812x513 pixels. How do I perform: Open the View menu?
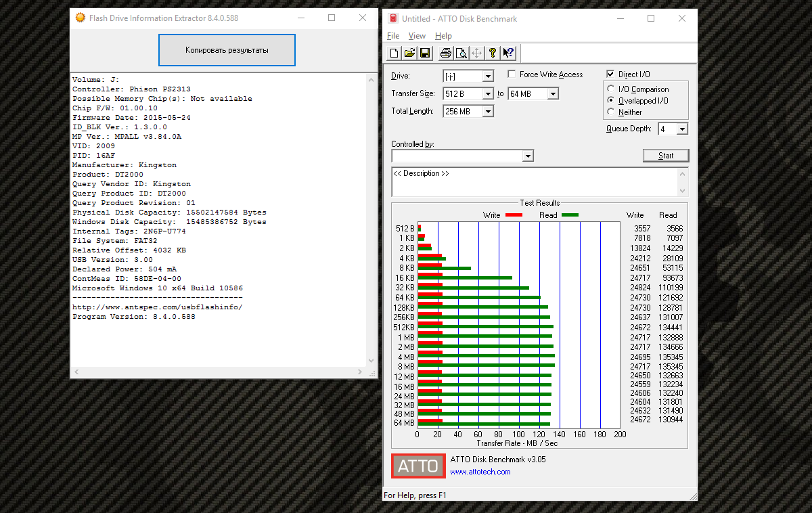click(x=417, y=36)
